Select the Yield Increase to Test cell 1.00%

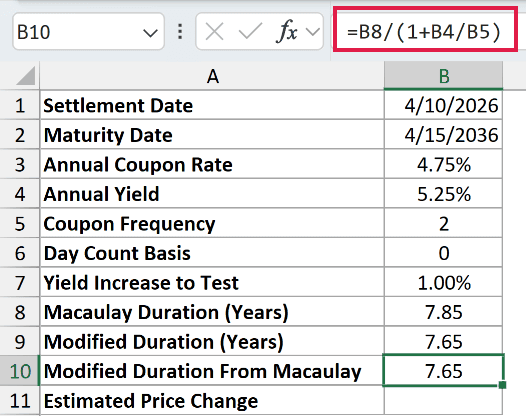click(x=443, y=282)
